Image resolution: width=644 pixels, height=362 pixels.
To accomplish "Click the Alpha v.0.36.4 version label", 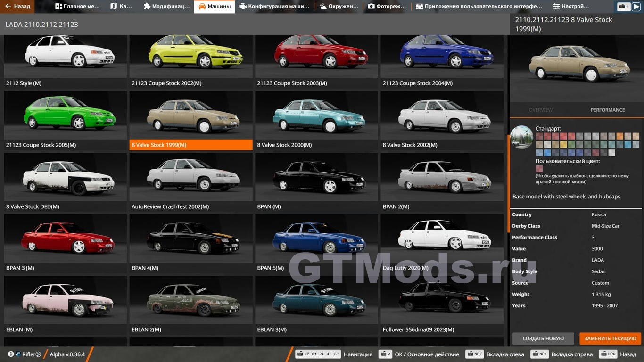I will click(67, 354).
